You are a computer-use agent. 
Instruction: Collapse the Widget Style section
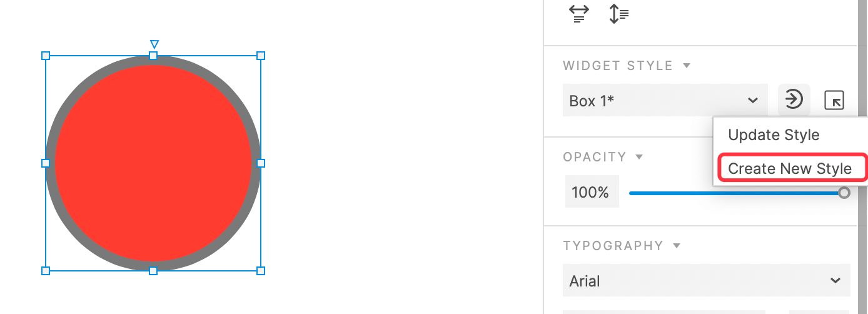[686, 66]
